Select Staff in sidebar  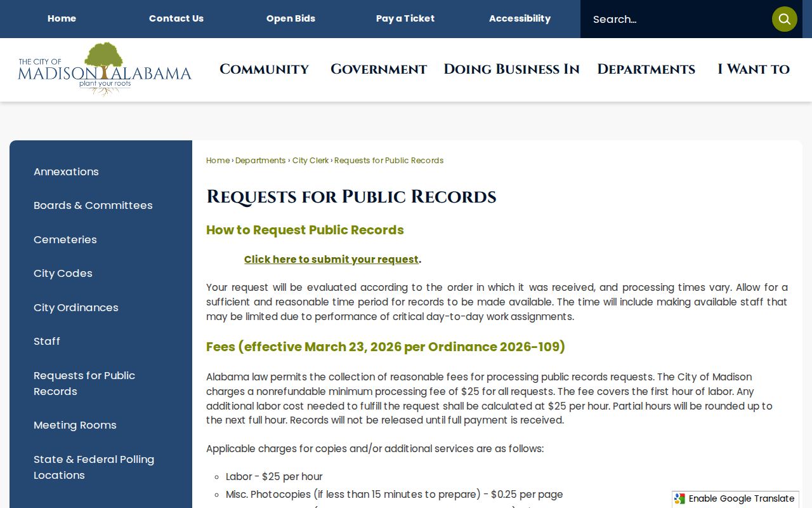47,341
